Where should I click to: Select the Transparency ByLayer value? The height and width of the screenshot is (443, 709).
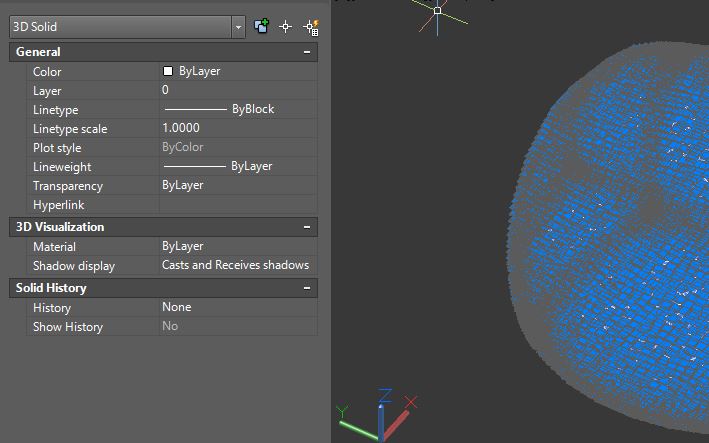(238, 185)
